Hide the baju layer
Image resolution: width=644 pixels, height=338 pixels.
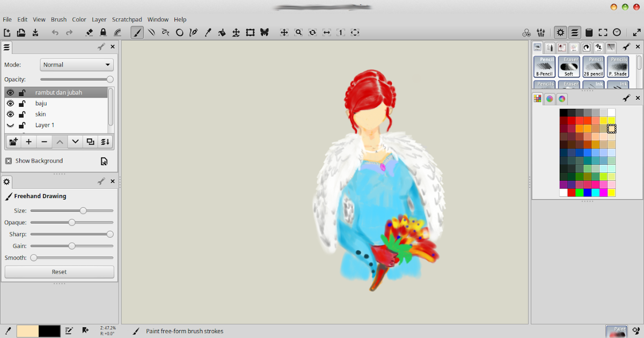(10, 103)
